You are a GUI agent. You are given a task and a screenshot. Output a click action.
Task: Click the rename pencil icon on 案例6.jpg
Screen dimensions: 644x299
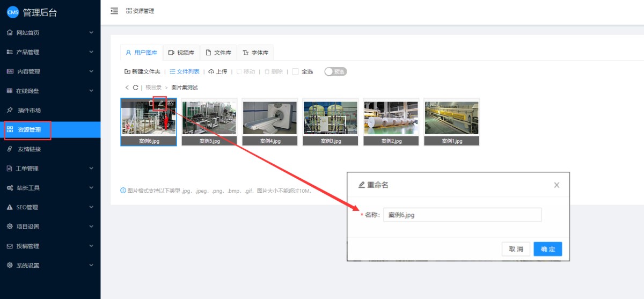(160, 103)
